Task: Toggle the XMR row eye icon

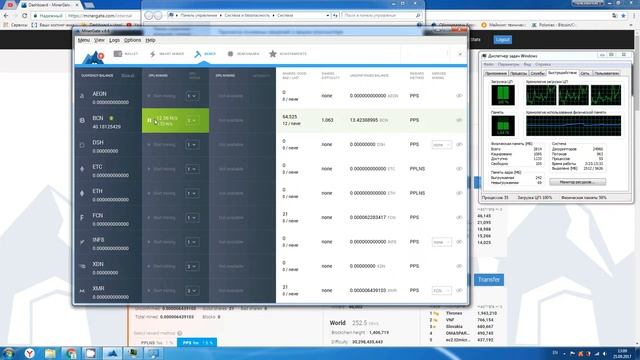Action: tap(459, 290)
